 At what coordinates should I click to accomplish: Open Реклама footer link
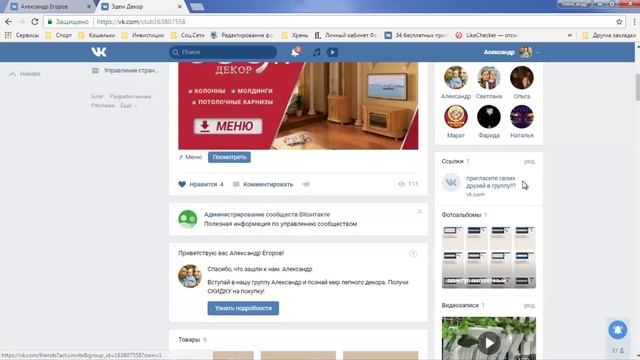coord(103,105)
